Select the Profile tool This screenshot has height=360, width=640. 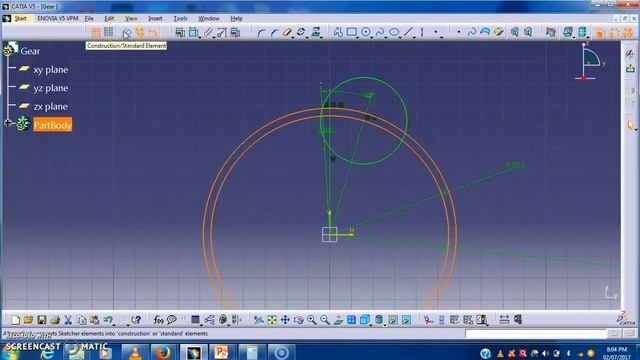(x=338, y=32)
